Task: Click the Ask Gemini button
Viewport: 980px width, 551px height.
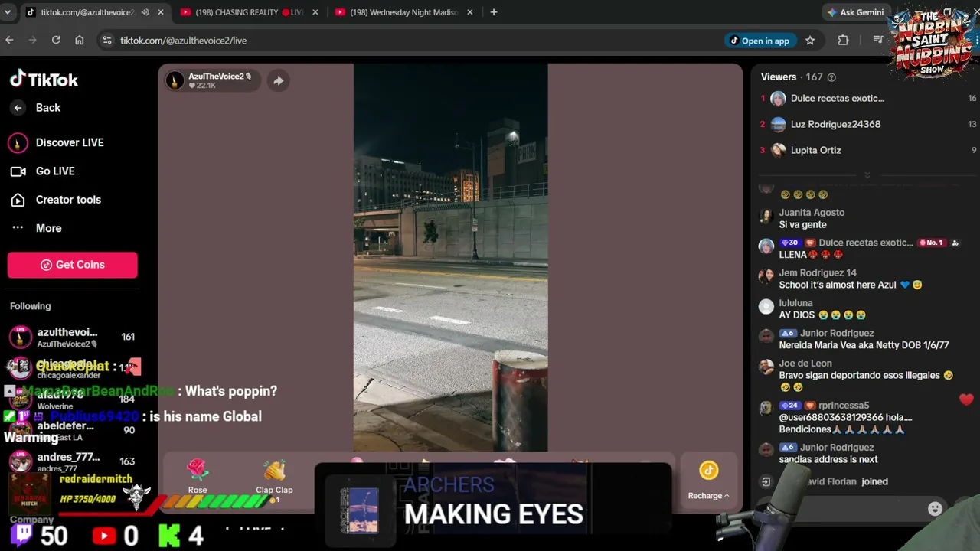Action: [854, 12]
